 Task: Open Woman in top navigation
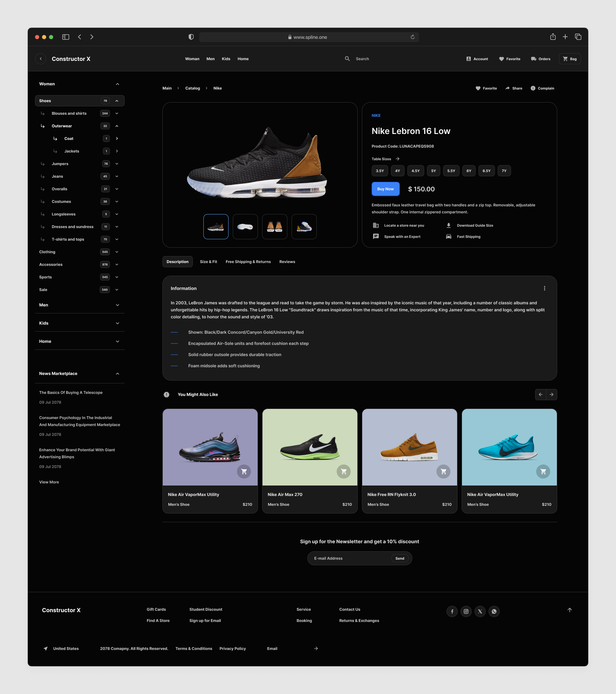point(192,59)
